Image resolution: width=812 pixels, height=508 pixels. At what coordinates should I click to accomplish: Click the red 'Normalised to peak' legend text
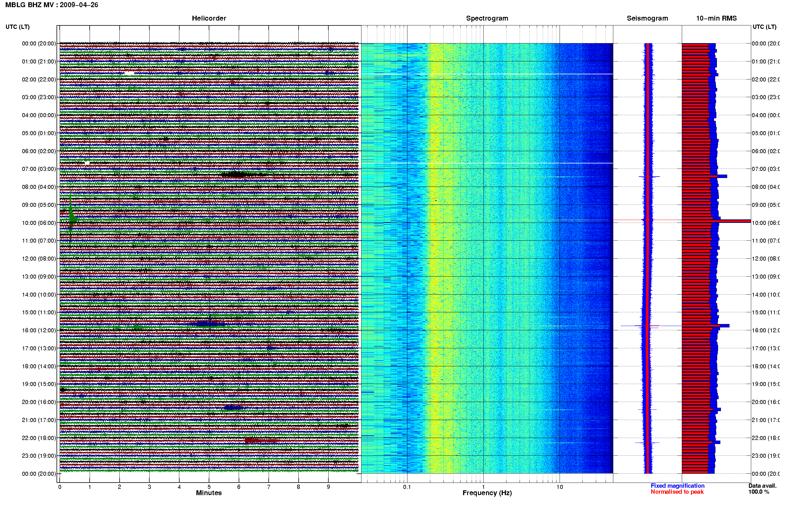(x=677, y=492)
